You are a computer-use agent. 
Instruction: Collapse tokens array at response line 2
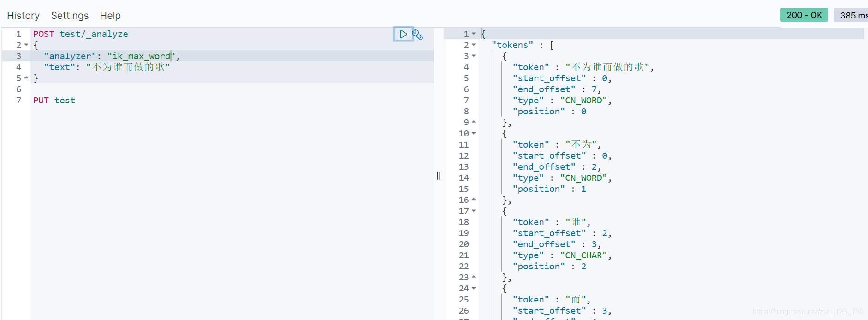click(474, 45)
